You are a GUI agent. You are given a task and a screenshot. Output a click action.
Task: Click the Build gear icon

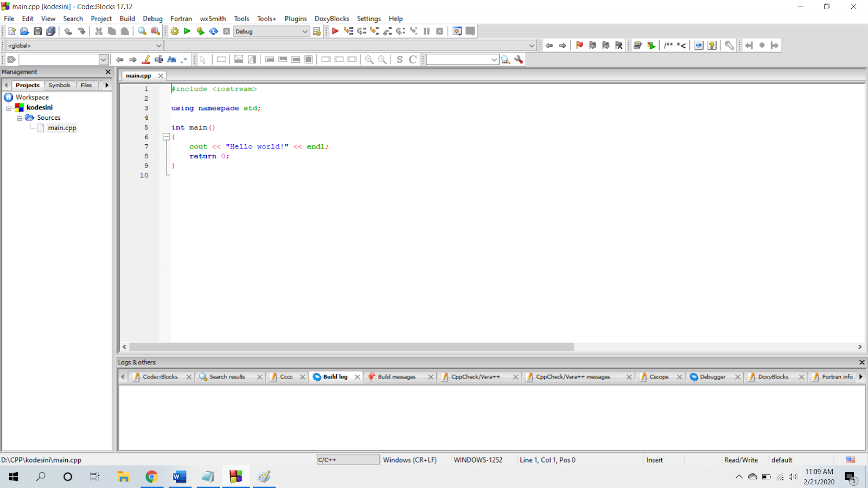[174, 31]
